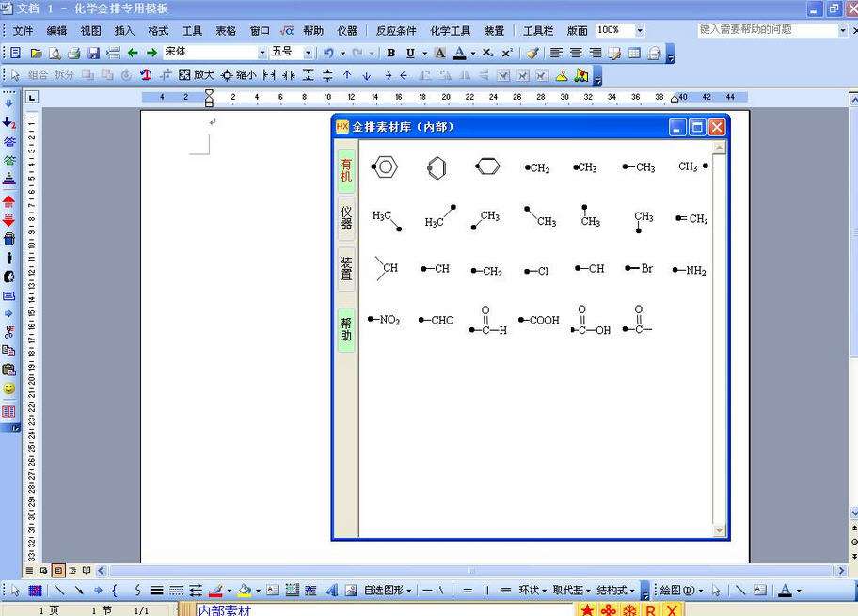Select the –NO2 nitro group fragment
Image resolution: width=858 pixels, height=616 pixels.
click(384, 320)
